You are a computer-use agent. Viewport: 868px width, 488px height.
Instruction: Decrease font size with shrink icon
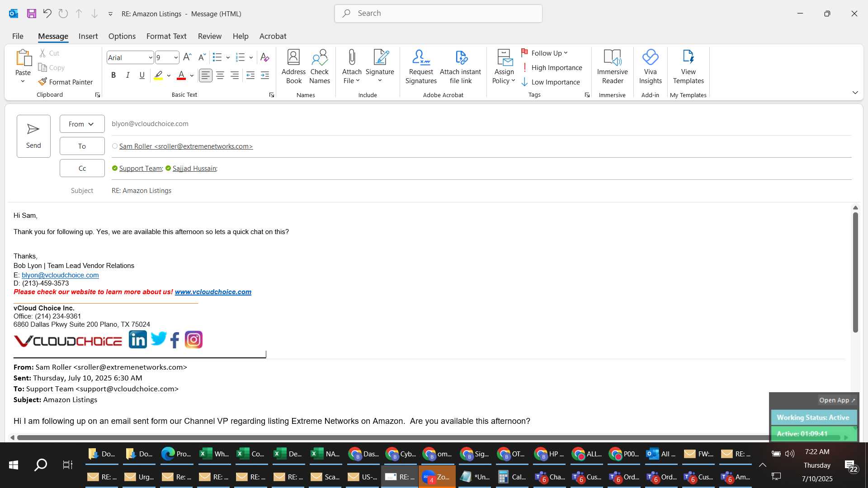coord(202,57)
